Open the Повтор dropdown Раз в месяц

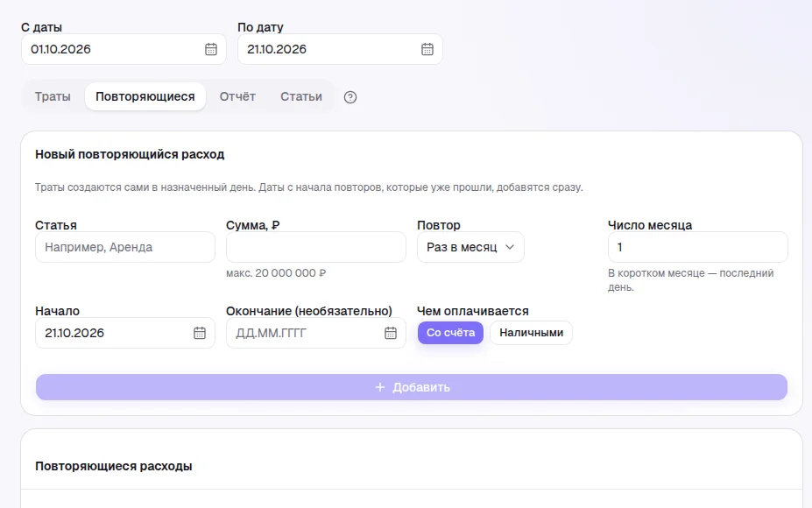tap(470, 247)
